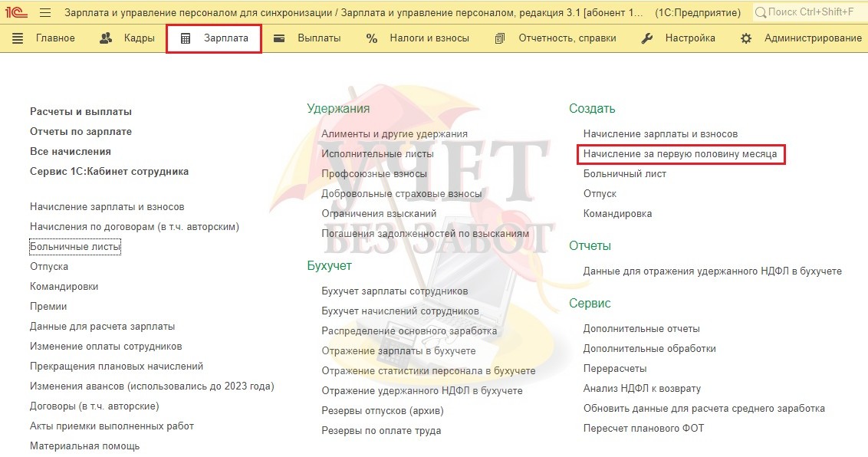The image size is (868, 457).
Task: Open Командировки list
Action: click(x=64, y=287)
